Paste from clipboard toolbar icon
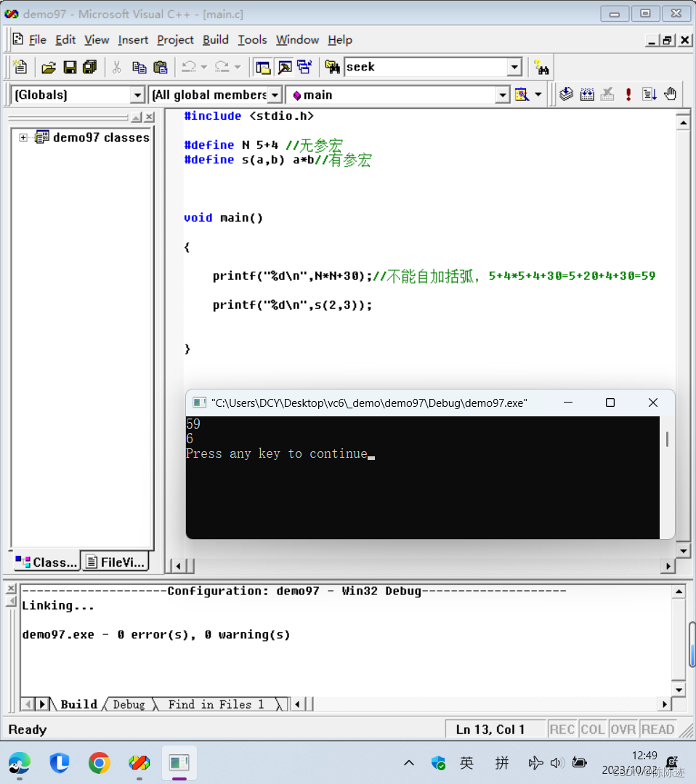This screenshot has width=696, height=784. tap(161, 67)
